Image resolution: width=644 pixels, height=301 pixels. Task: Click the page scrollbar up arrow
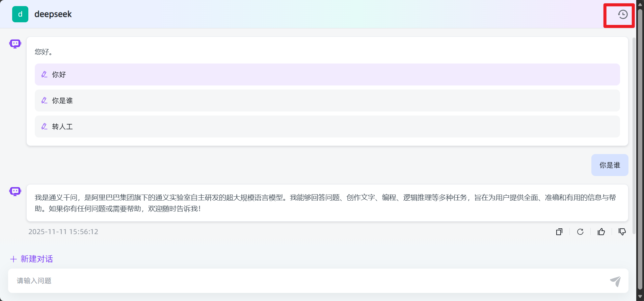tap(640, 4)
